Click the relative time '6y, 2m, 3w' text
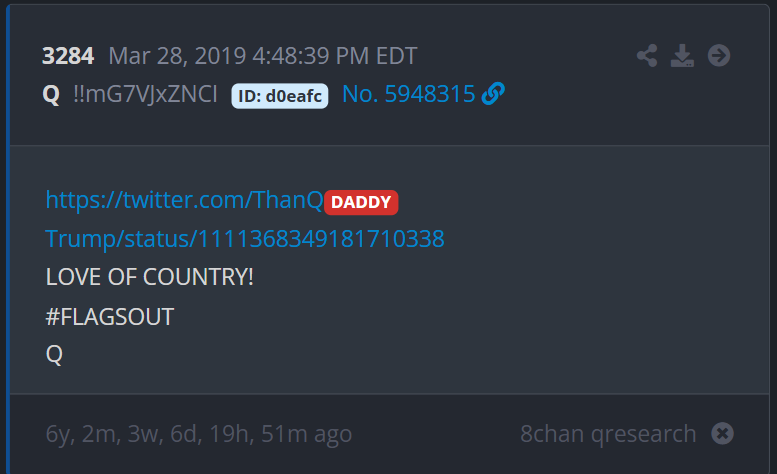The image size is (777, 474). (103, 434)
